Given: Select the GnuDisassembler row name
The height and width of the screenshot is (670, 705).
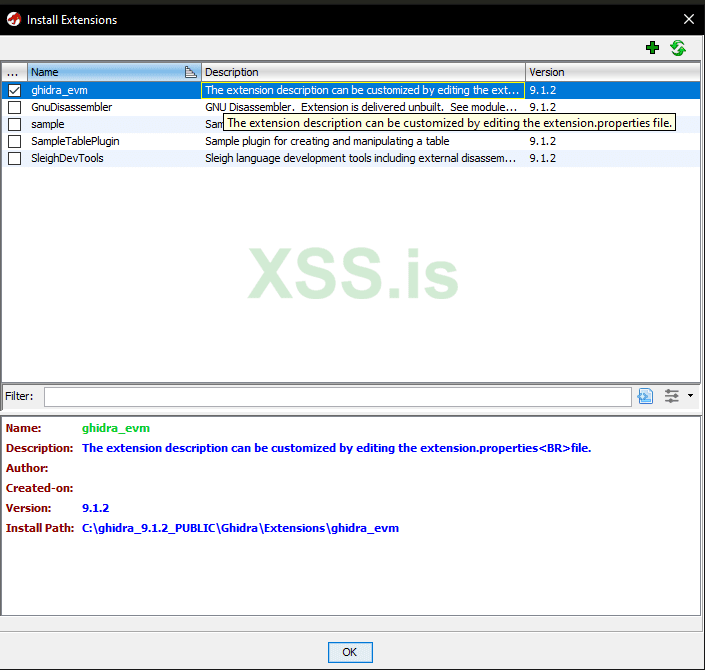Looking at the screenshot, I should pyautogui.click(x=71, y=107).
